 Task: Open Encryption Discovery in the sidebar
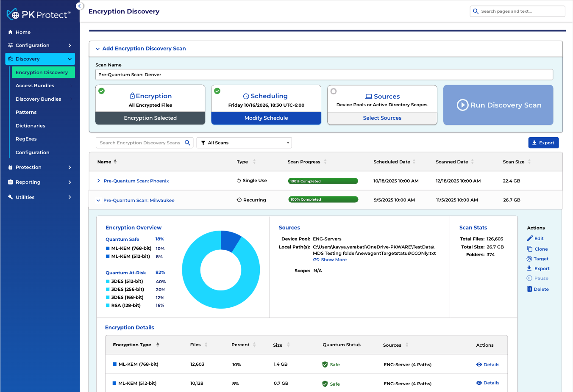point(43,72)
